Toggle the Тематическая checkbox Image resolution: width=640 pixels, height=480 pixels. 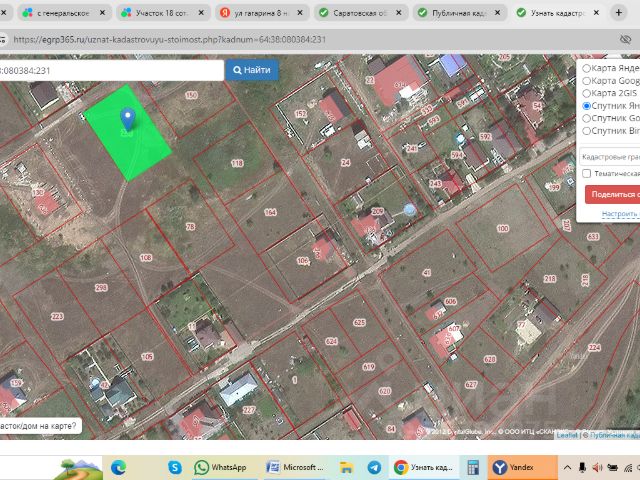coord(587,173)
